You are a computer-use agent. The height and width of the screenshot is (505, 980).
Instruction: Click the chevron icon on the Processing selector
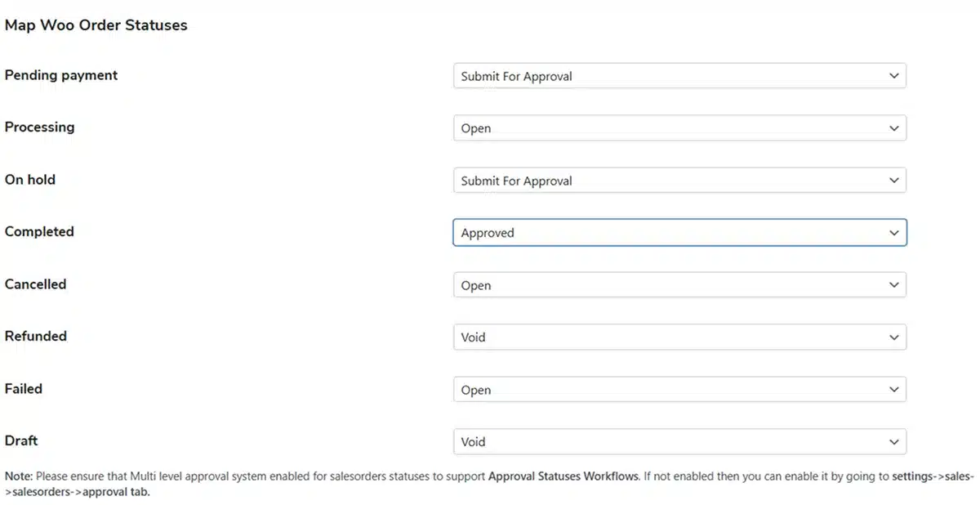click(x=893, y=127)
